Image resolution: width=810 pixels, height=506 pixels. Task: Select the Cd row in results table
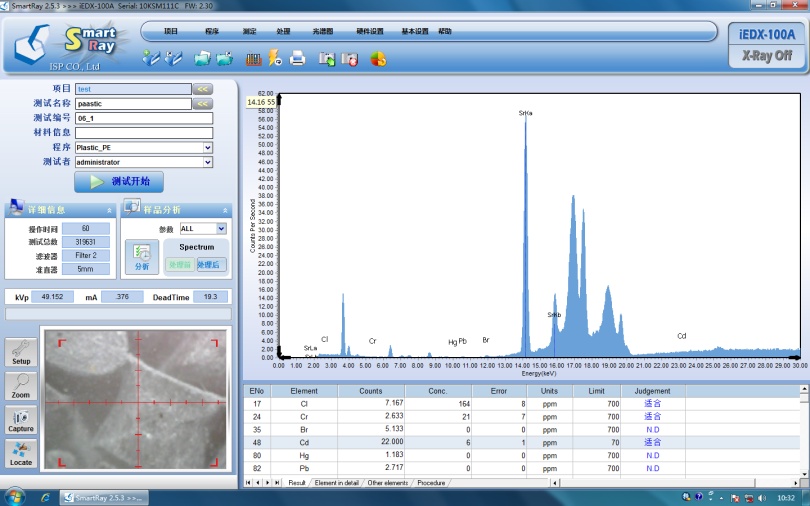pos(521,442)
